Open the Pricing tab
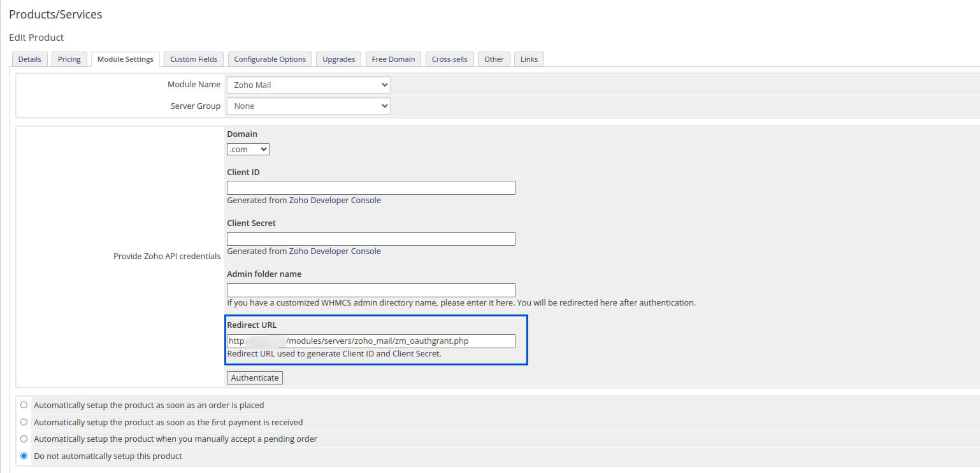Image resolution: width=980 pixels, height=473 pixels. [x=69, y=59]
